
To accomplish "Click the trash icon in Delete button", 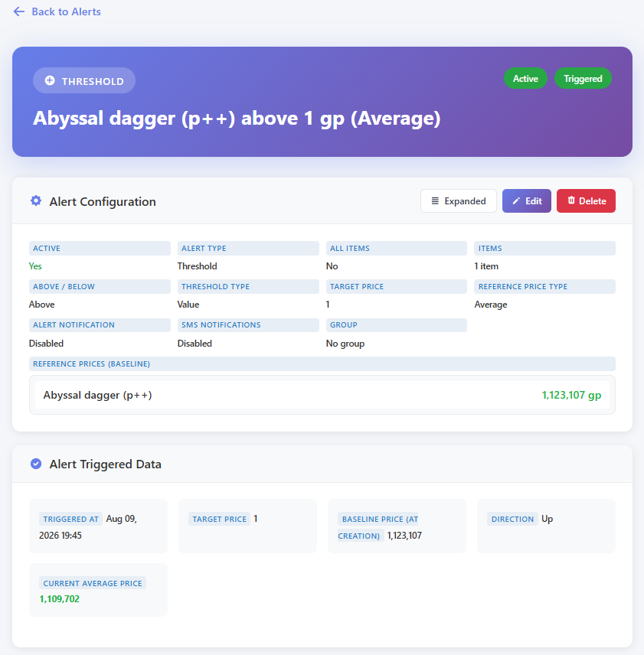I will (570, 200).
